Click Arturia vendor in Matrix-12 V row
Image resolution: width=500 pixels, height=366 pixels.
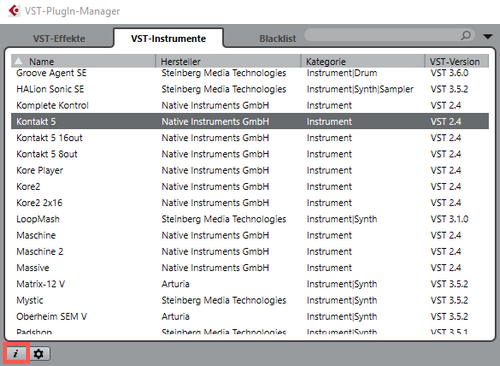pos(175,284)
